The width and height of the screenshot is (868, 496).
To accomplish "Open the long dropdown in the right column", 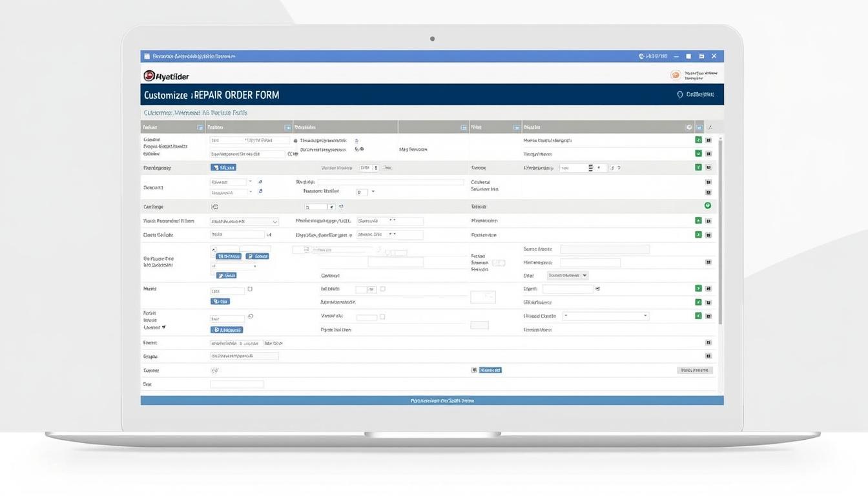I will click(x=605, y=316).
